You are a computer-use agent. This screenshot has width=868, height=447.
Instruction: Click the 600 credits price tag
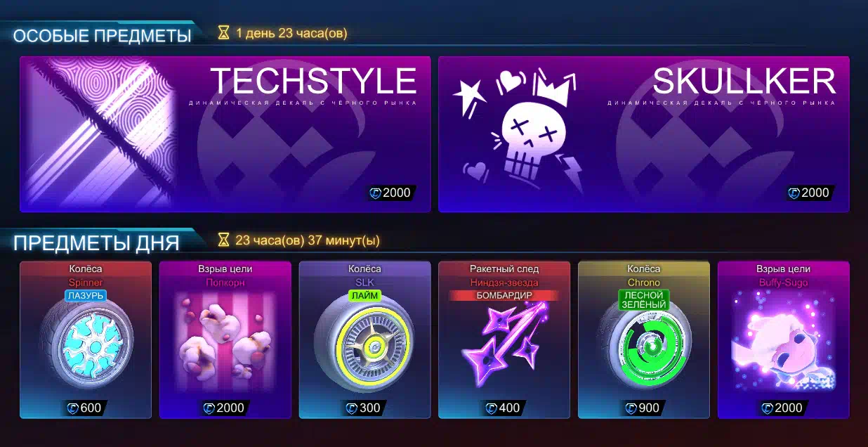click(x=86, y=408)
